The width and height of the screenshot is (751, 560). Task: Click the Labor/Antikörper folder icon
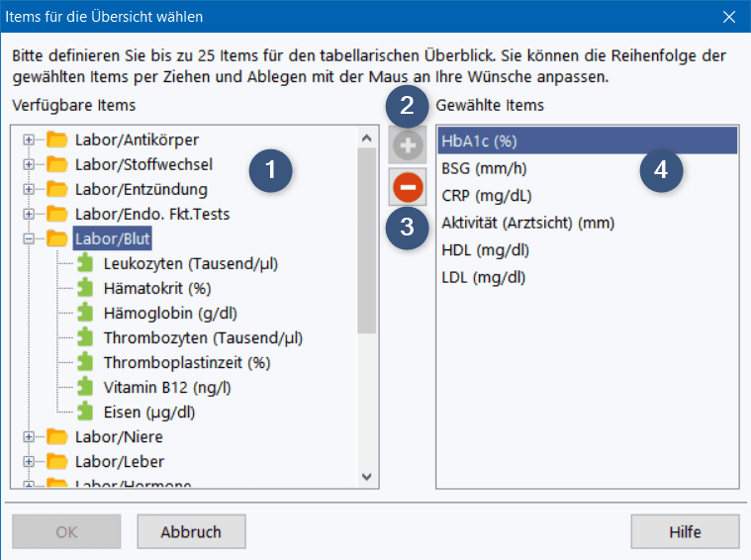(x=57, y=140)
